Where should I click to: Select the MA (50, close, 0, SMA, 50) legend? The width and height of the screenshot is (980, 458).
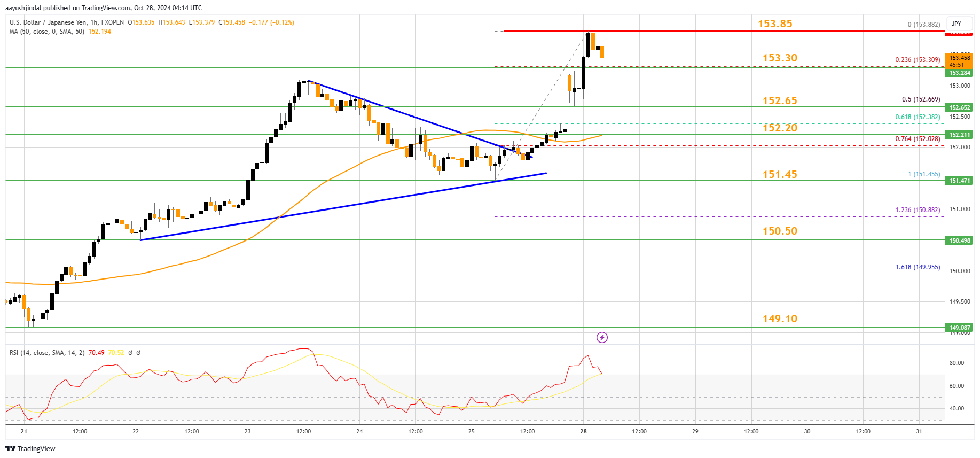click(48, 32)
